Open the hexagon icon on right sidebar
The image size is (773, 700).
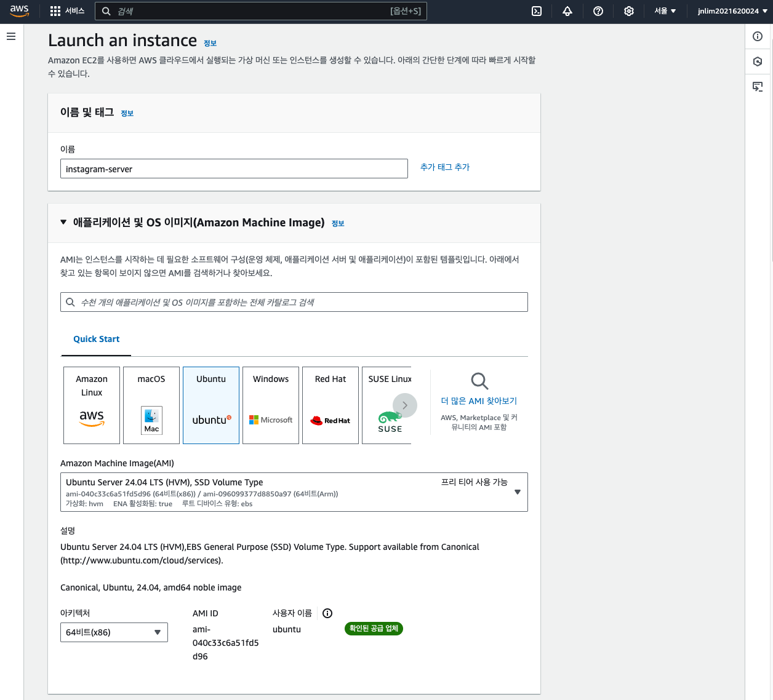[758, 62]
